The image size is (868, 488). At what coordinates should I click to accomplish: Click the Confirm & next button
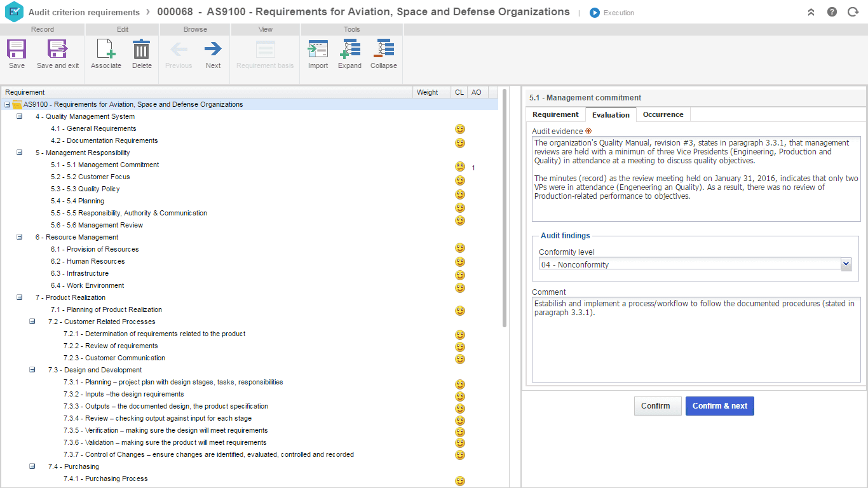pyautogui.click(x=719, y=406)
